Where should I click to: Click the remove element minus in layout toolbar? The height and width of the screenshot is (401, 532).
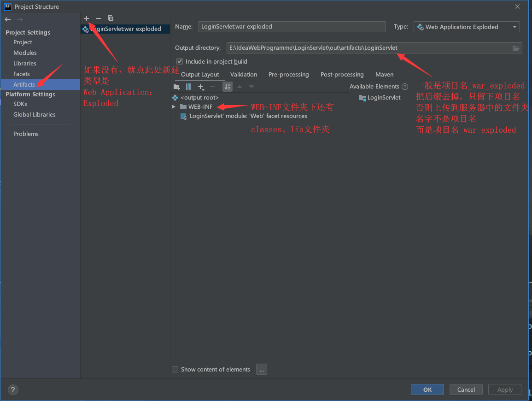point(212,87)
